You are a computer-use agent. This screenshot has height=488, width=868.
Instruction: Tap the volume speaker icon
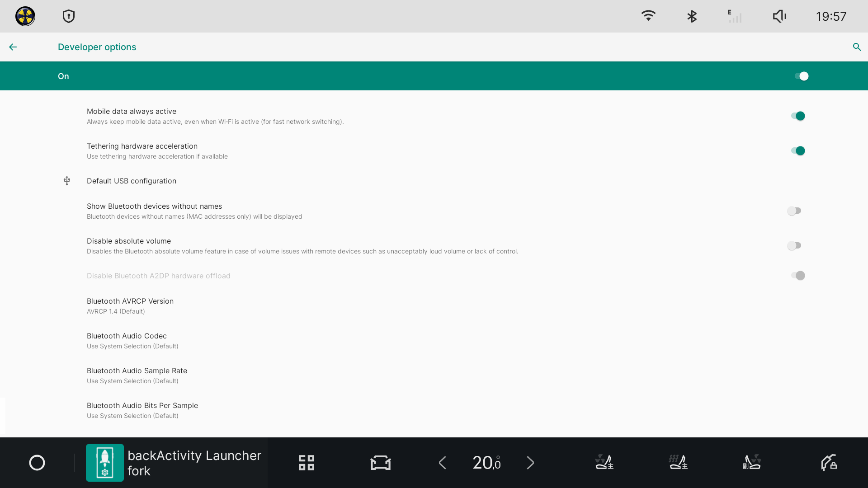779,17
